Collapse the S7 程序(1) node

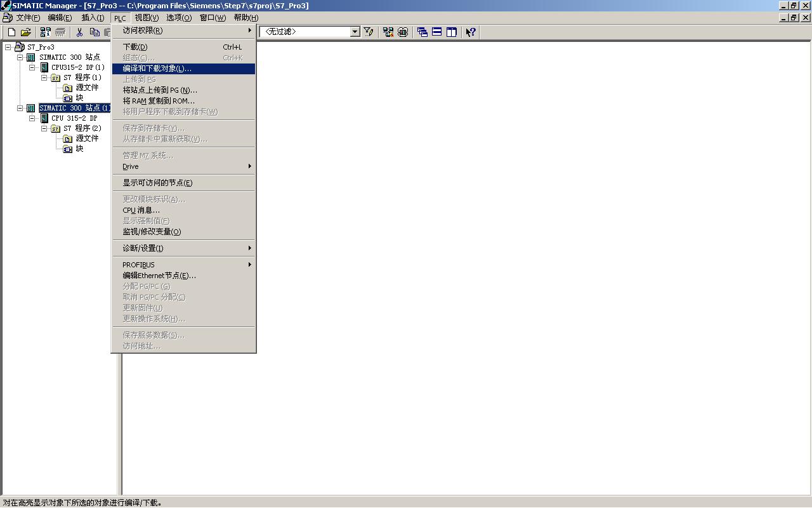point(44,77)
